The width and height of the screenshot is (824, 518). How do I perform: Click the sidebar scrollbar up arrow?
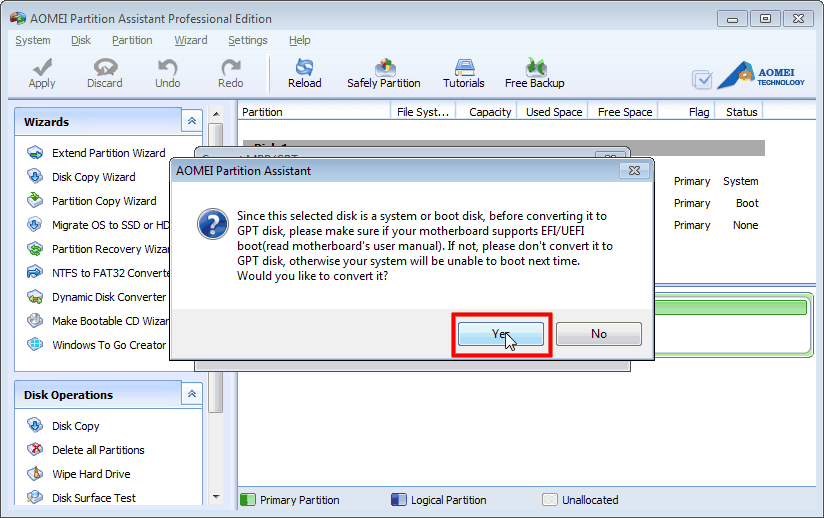pyautogui.click(x=216, y=113)
